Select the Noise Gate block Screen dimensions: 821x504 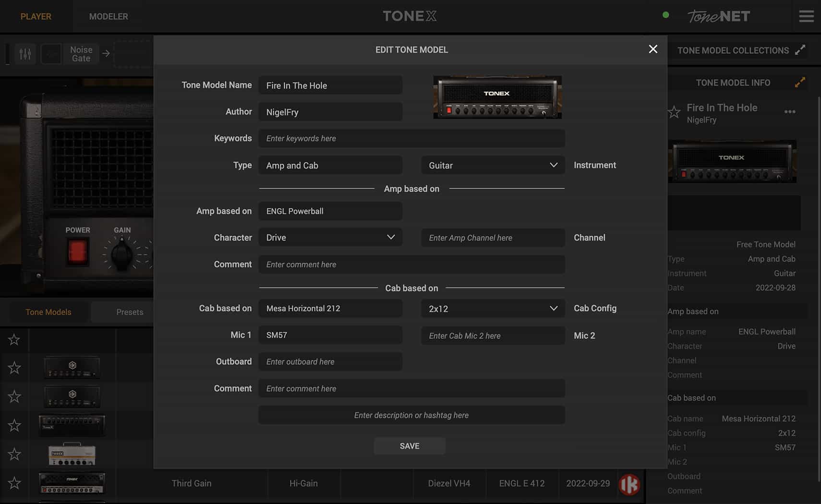tap(81, 54)
